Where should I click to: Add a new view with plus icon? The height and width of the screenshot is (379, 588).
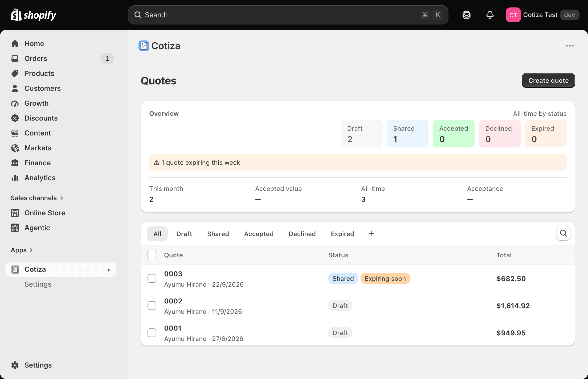[x=371, y=234]
